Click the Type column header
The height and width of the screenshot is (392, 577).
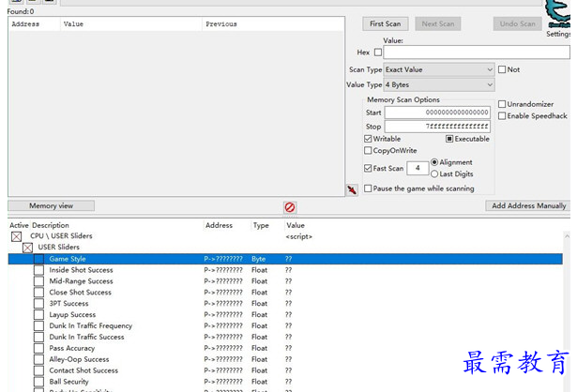click(261, 225)
